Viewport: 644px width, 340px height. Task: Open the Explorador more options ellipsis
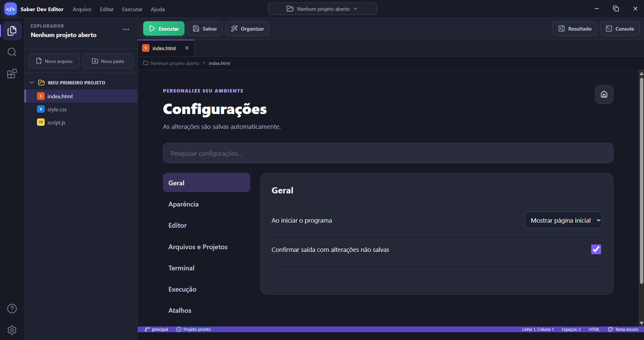coord(126,29)
